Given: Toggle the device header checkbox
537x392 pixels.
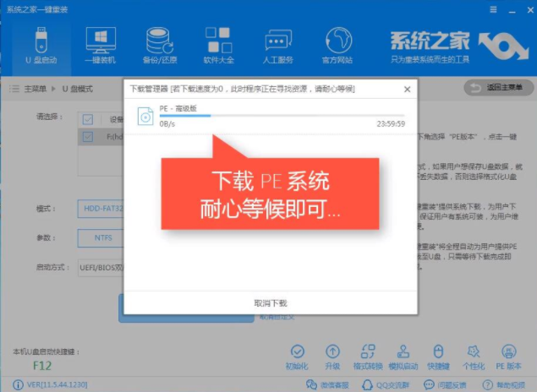Looking at the screenshot, I should [x=88, y=119].
